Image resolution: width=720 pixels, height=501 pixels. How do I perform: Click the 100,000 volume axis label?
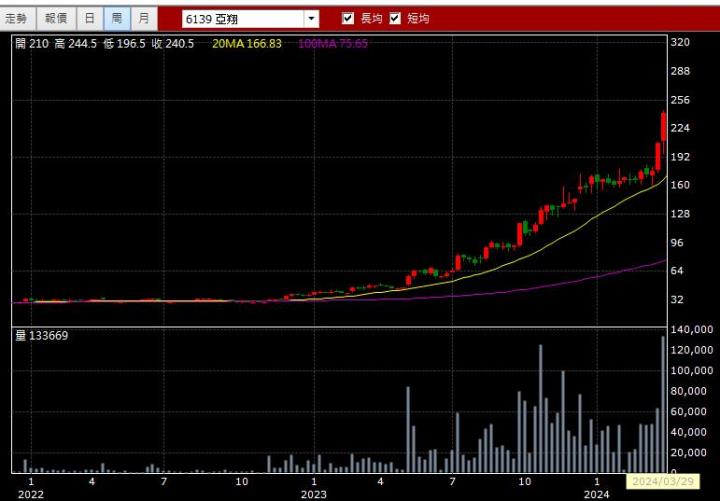(x=692, y=371)
